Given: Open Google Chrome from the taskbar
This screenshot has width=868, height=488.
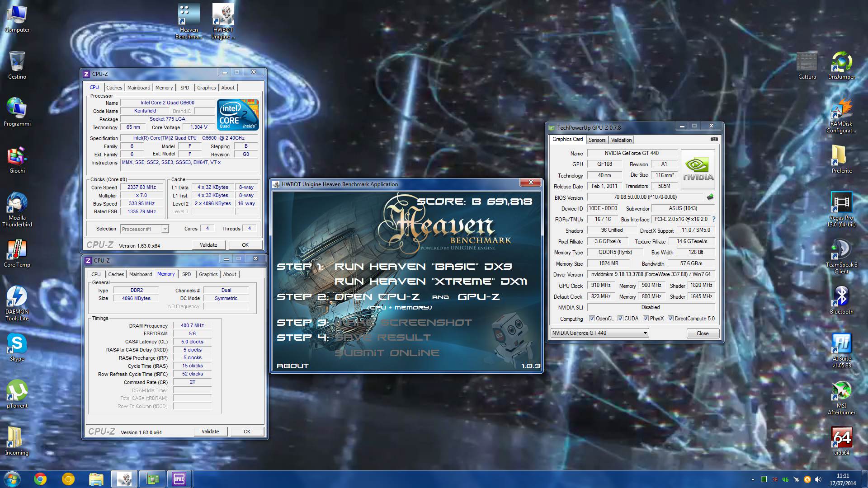Looking at the screenshot, I should coord(40,479).
